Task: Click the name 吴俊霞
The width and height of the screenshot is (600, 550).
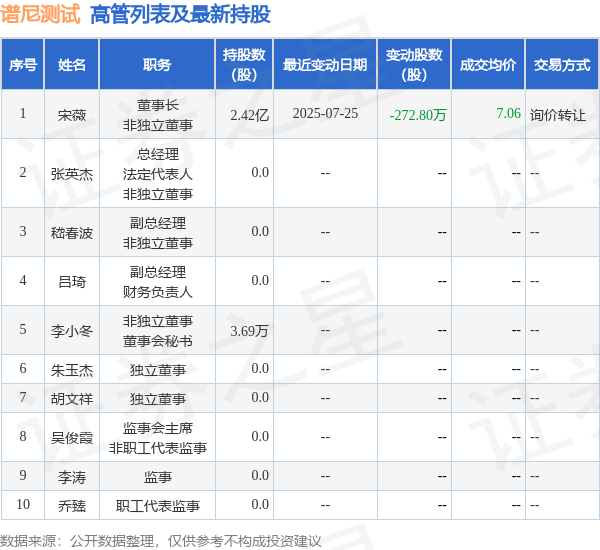Action: 72,438
